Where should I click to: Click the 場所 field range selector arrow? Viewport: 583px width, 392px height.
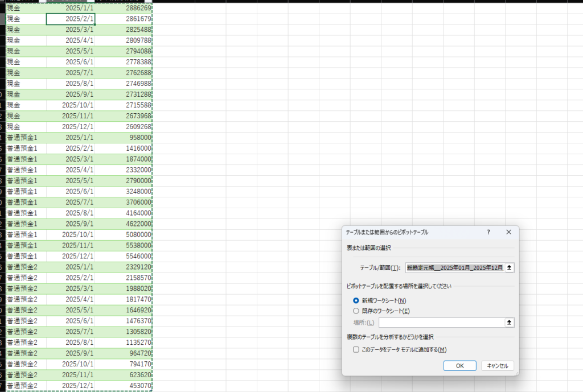510,323
